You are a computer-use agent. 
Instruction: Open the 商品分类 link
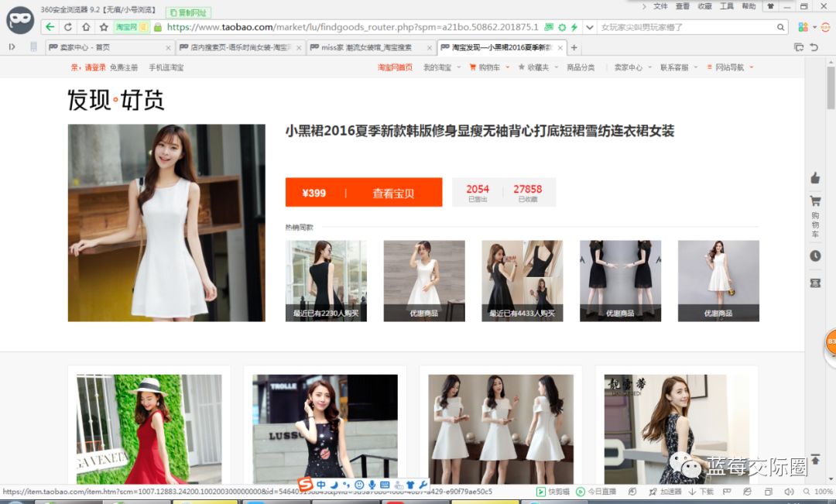tap(581, 67)
